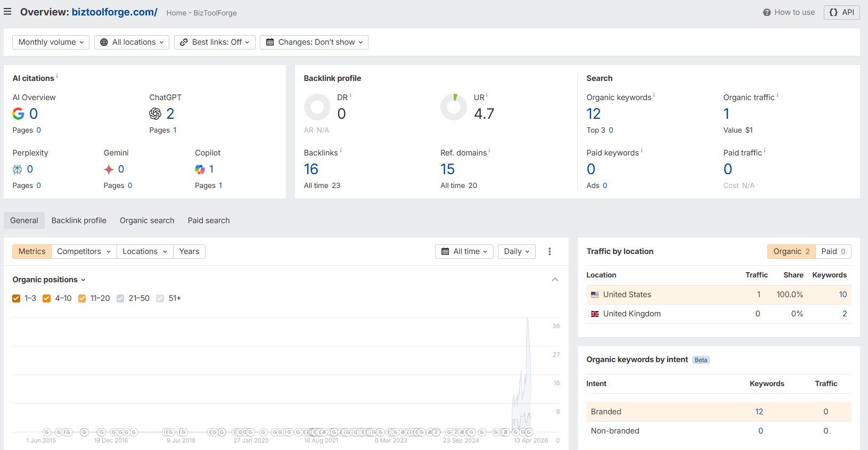868x450 pixels.
Task: Click the Google update marker near 1 Jun 2015
Action: coord(47,432)
